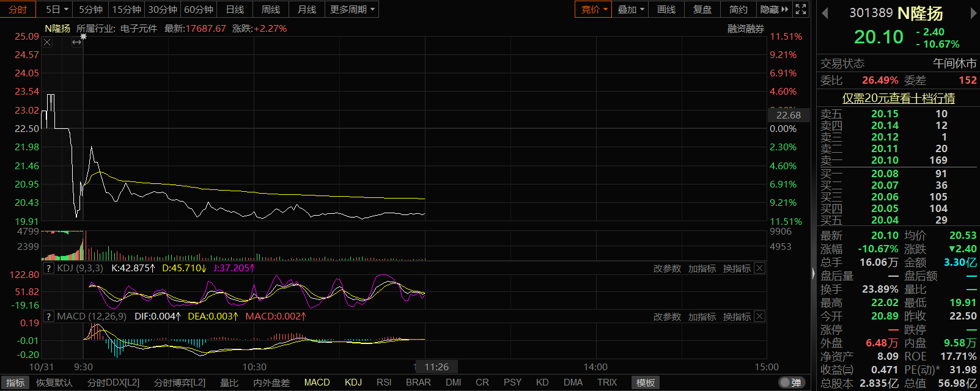Open the 更多周期 dropdown
Viewport: 980px width, 391px height.
352,9
